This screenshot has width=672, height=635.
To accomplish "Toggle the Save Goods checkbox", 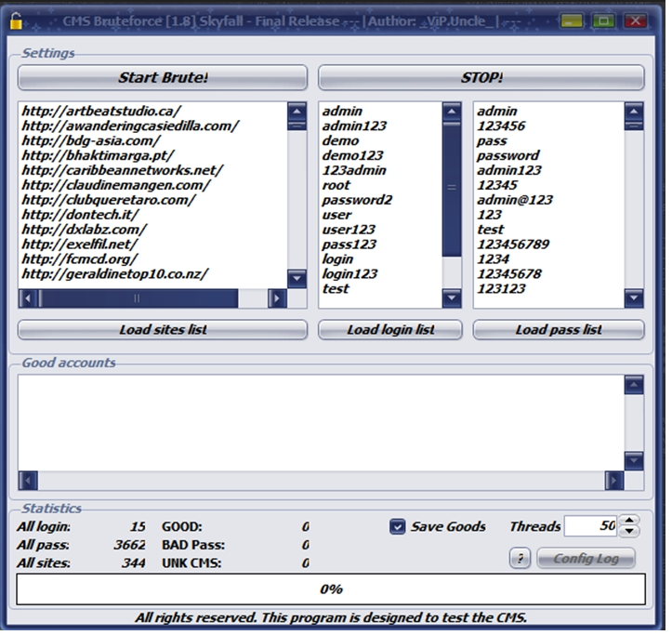I will click(397, 526).
